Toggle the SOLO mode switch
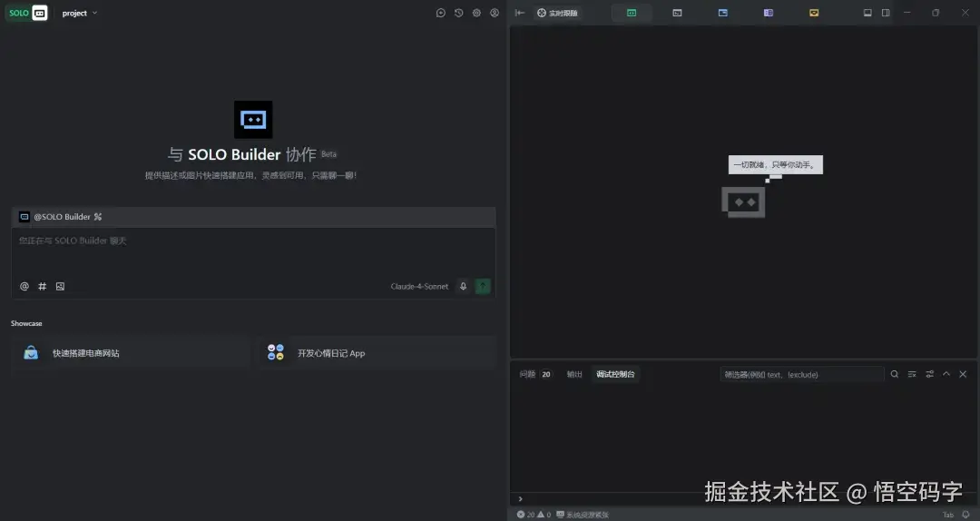Screen dimensions: 980x521 27,13
